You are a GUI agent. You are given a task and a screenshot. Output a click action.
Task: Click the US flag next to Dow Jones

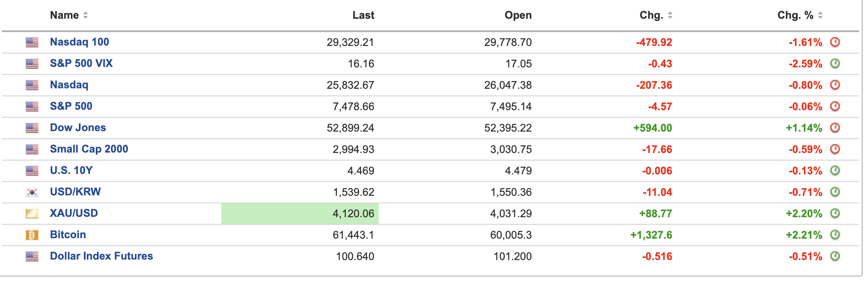tap(32, 128)
